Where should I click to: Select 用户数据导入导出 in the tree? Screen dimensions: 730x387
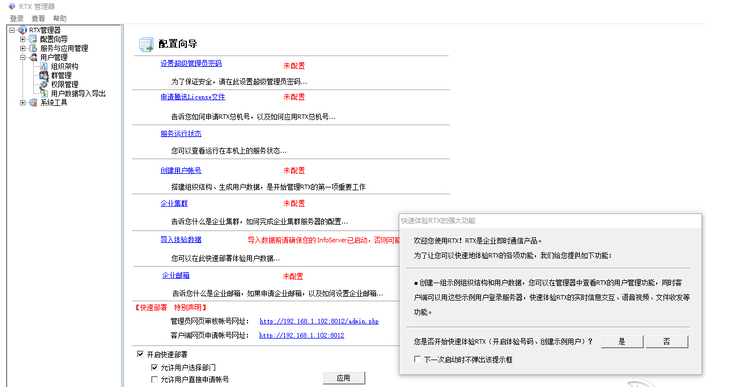(x=78, y=94)
